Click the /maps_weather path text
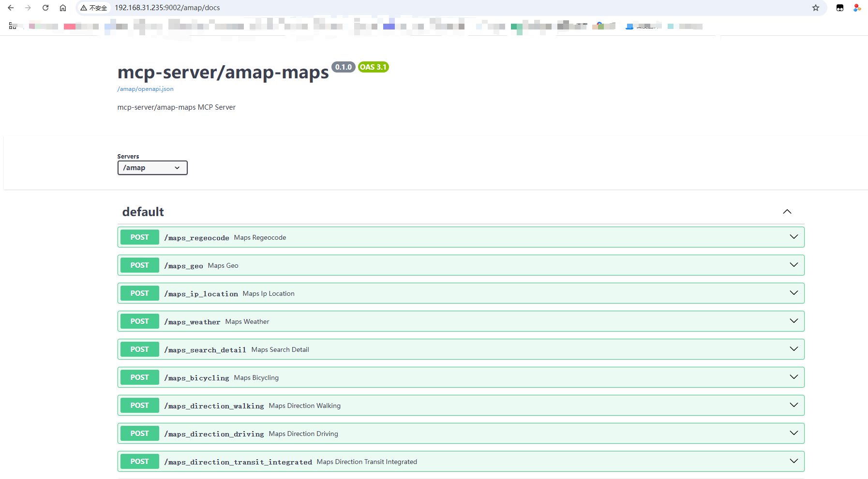 [192, 322]
